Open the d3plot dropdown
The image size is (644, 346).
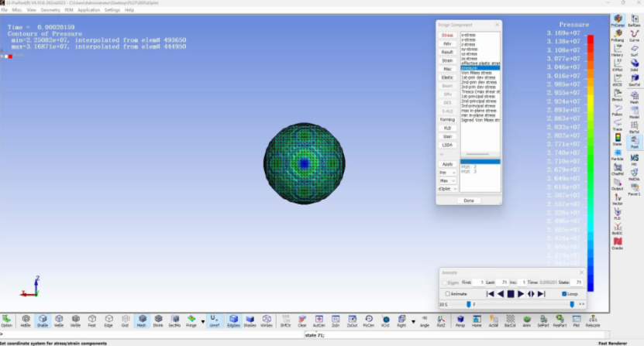[x=447, y=188]
